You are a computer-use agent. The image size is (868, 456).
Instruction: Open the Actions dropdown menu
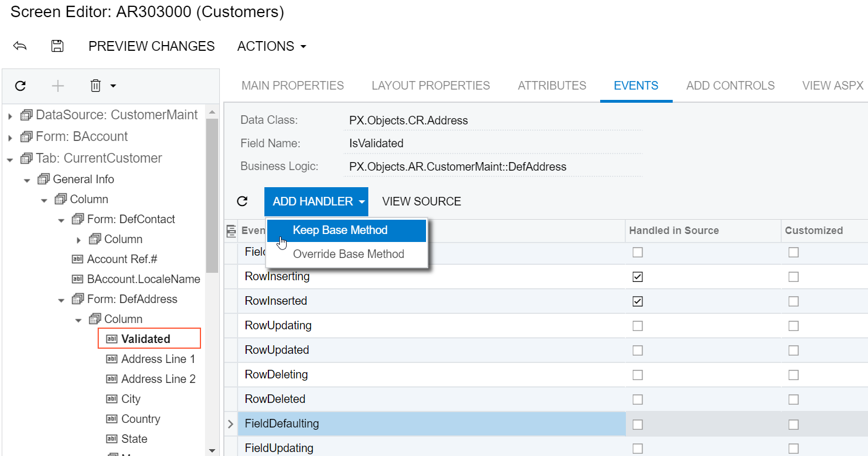click(271, 46)
